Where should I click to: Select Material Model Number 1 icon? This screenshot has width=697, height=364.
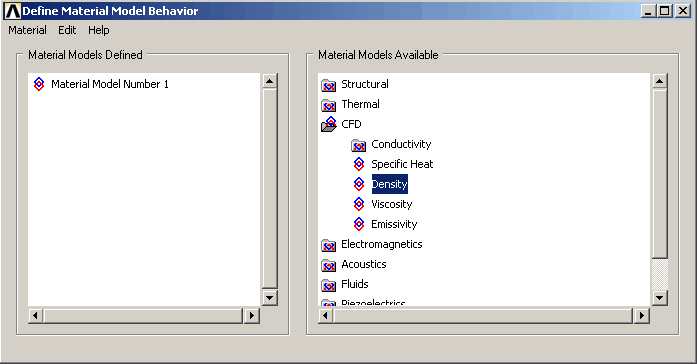coord(39,84)
